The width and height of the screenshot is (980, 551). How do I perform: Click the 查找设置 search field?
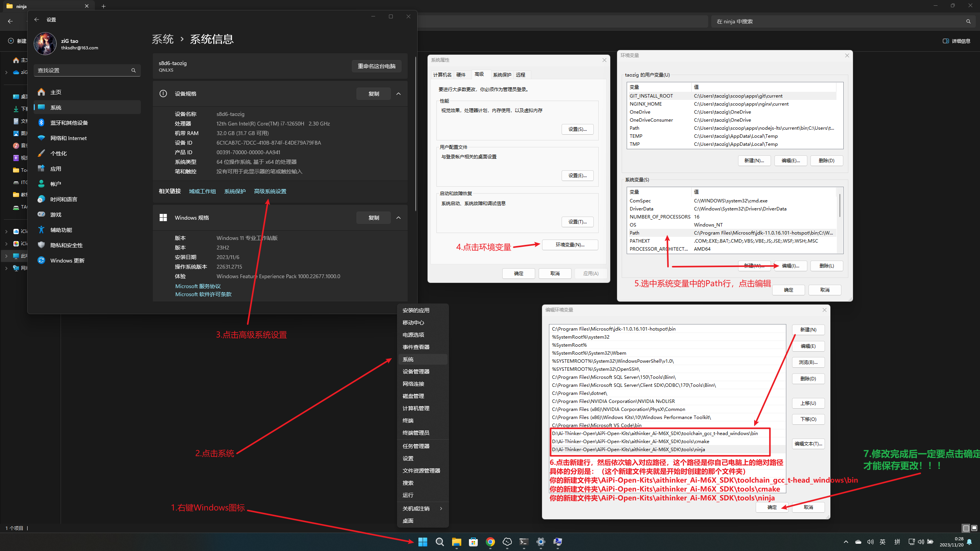[87, 70]
